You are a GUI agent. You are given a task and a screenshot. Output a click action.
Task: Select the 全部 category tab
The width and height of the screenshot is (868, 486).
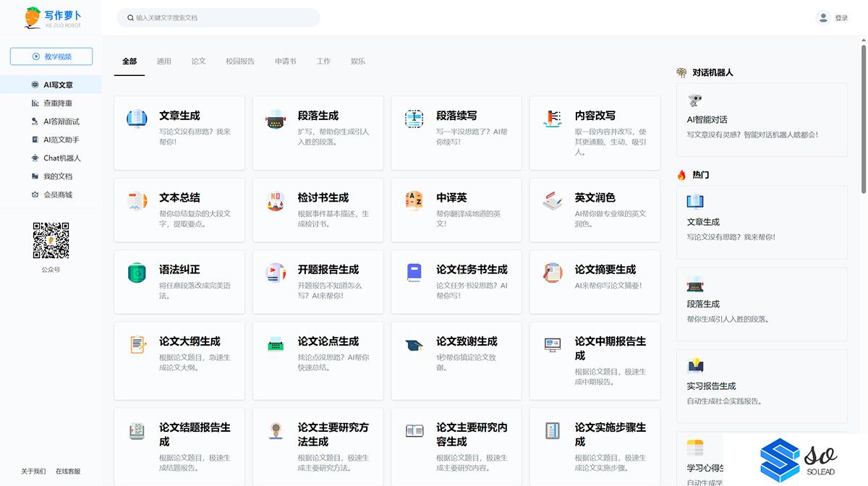[x=129, y=61]
